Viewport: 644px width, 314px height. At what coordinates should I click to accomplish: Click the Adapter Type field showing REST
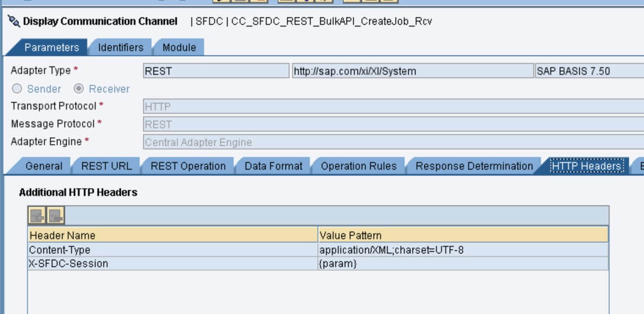[216, 71]
